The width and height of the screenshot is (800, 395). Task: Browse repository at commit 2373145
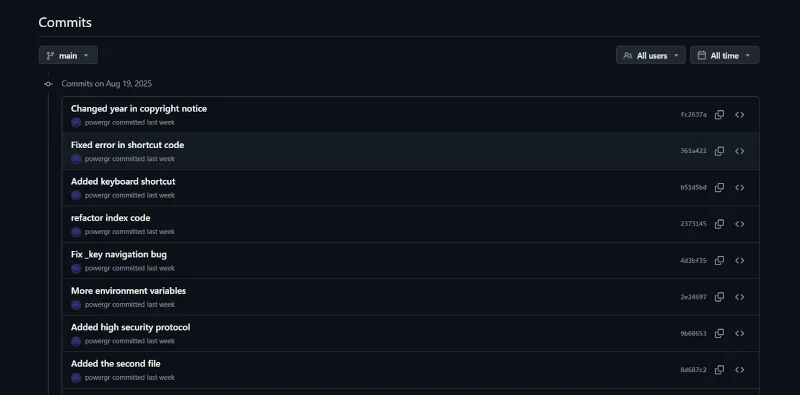[x=739, y=224]
